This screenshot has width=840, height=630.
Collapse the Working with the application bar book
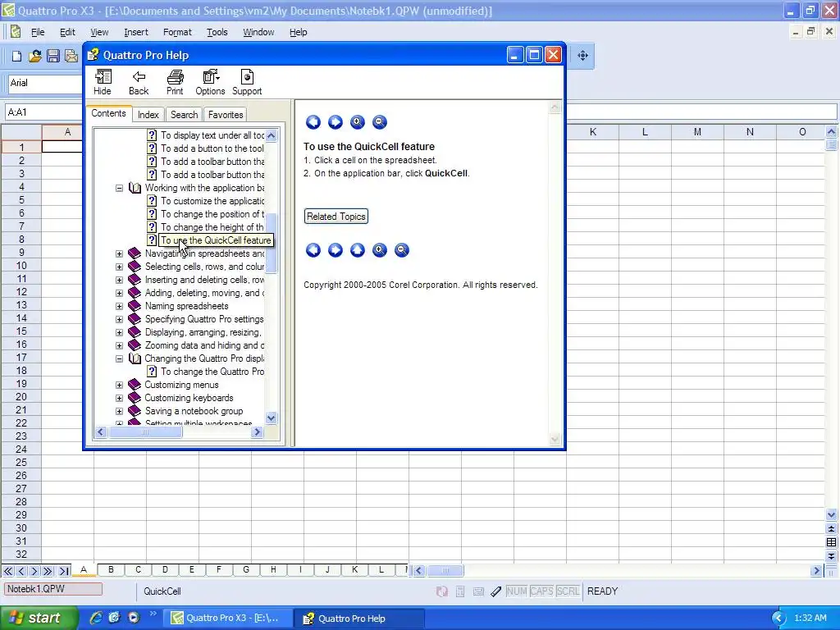120,188
